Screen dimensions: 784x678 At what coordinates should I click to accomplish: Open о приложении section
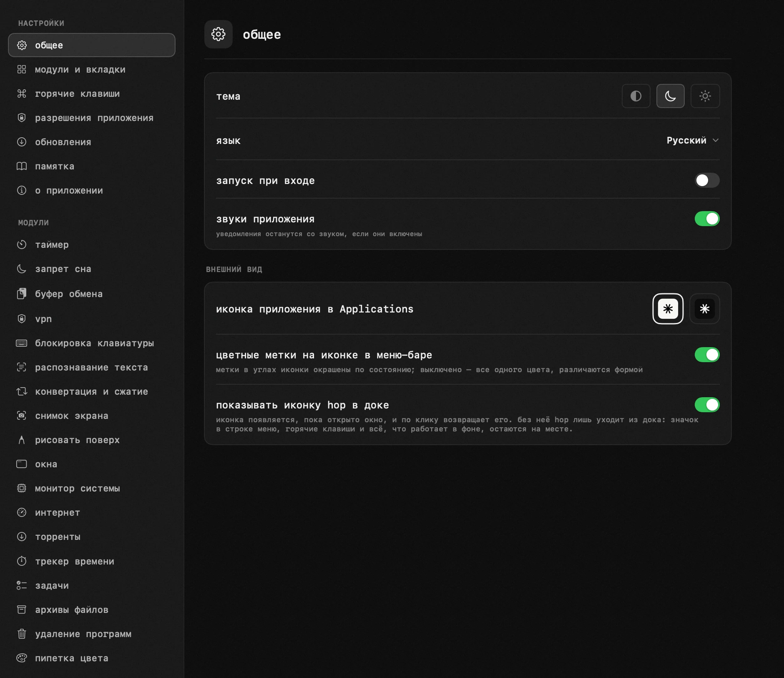(92, 190)
